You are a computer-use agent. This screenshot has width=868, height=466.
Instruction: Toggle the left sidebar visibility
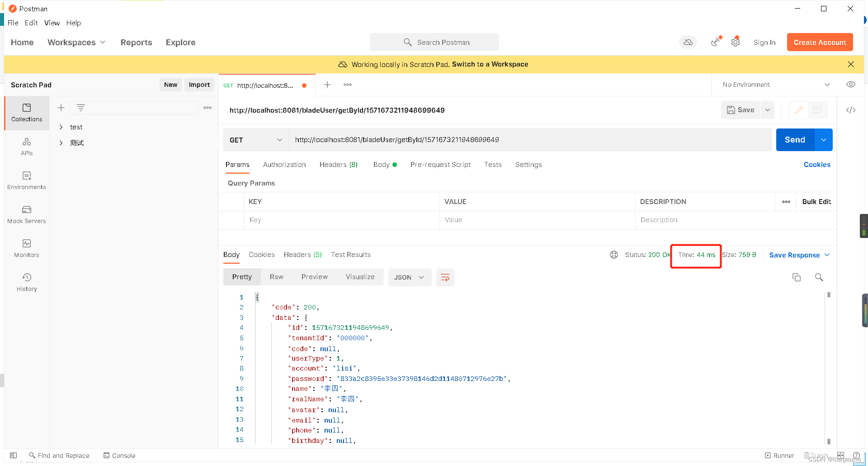click(13, 455)
